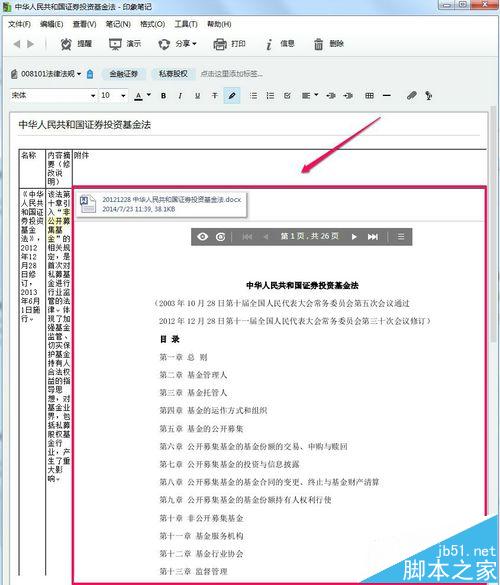Decrease indent with the outdent icon
Viewport: 500px width, 585px height.
tap(331, 96)
